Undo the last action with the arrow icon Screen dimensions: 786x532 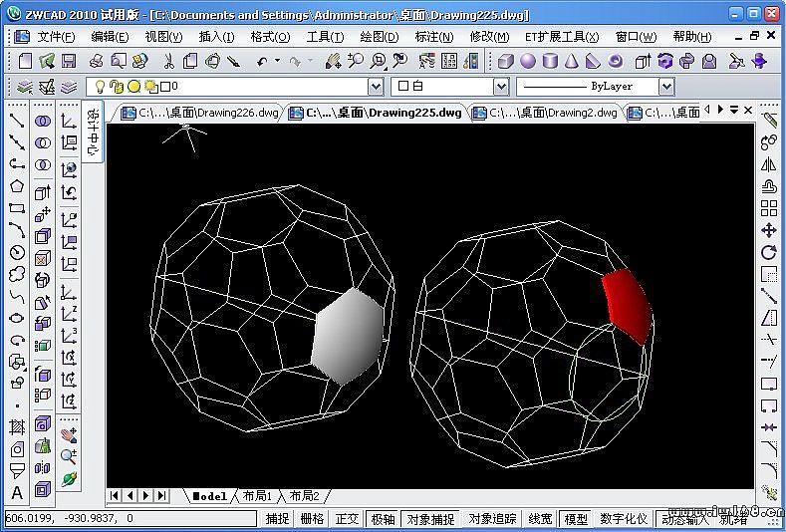(262, 62)
